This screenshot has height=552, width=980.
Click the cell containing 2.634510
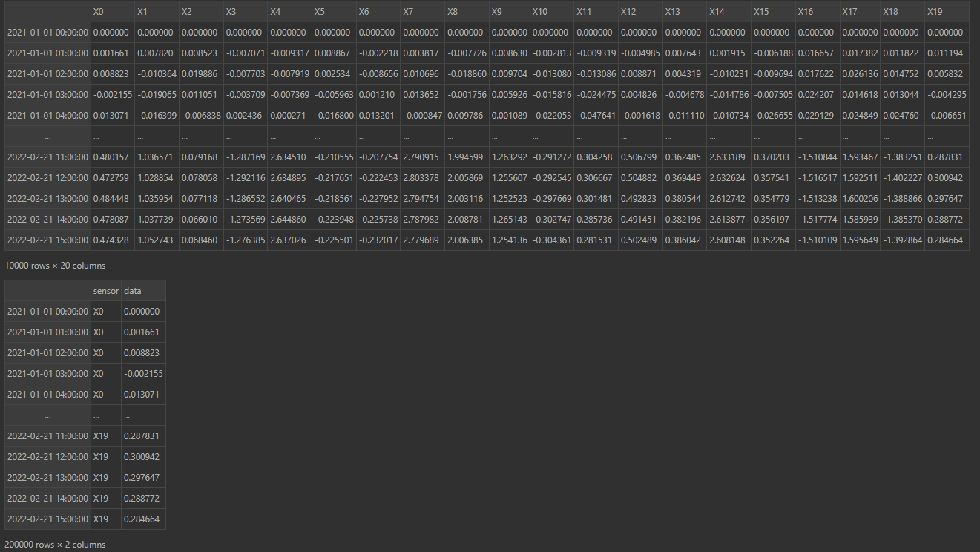[x=290, y=157]
